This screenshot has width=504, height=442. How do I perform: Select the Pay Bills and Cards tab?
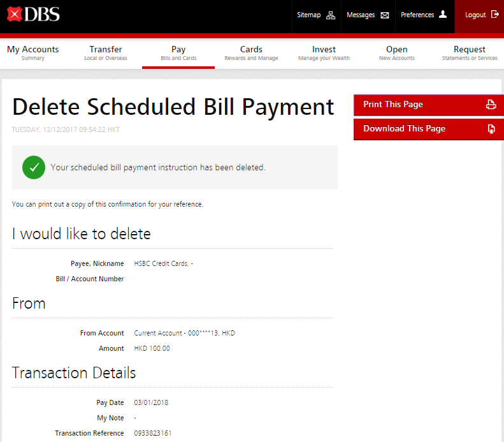coord(178,53)
